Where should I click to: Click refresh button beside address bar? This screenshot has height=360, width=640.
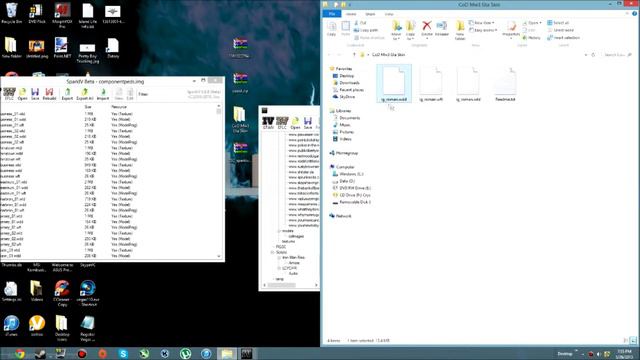[593, 55]
